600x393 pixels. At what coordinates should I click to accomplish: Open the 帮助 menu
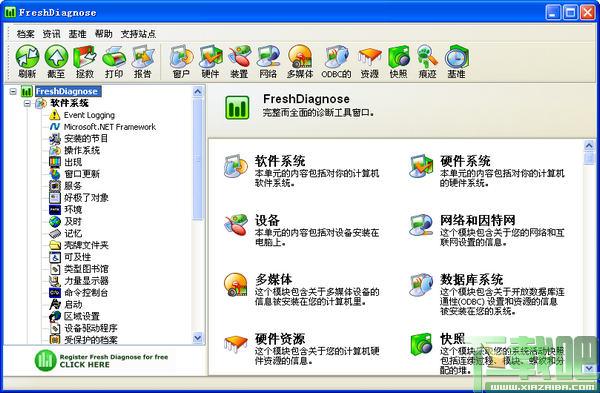pyautogui.click(x=103, y=34)
